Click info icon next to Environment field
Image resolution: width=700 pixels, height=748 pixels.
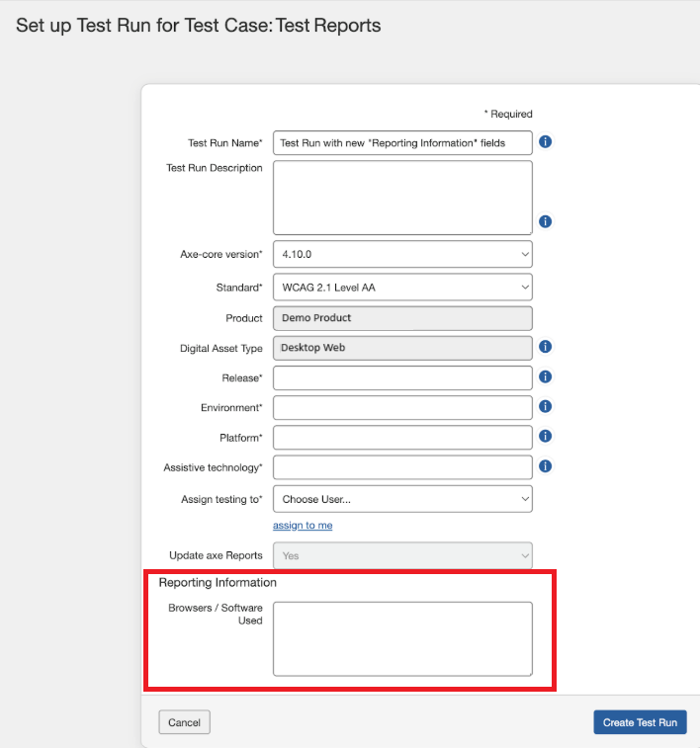tap(545, 406)
